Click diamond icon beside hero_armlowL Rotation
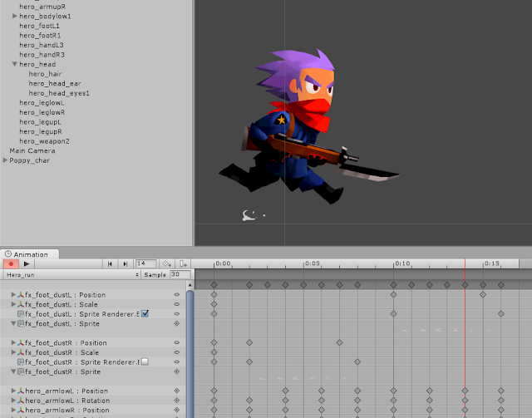 pos(177,401)
